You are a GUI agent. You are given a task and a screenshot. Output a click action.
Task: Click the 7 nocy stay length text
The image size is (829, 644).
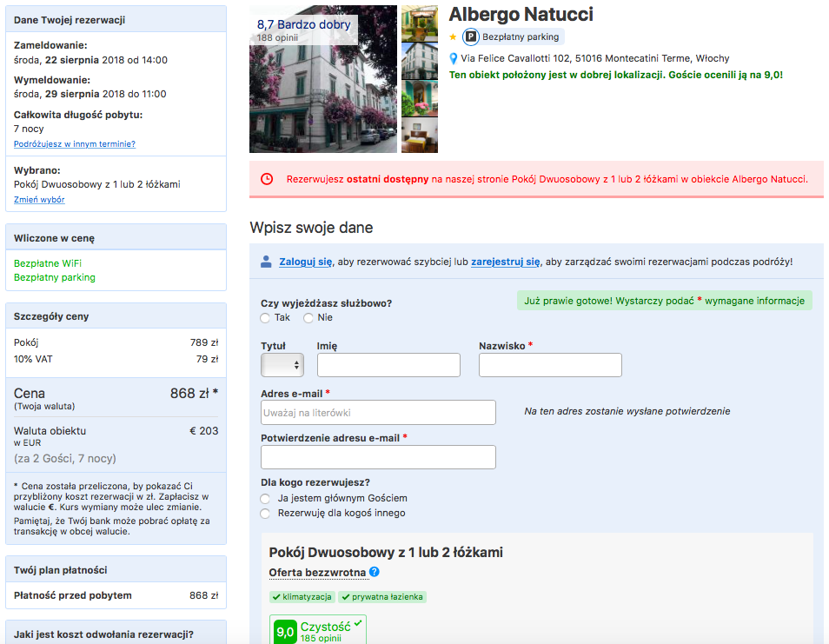(x=29, y=129)
